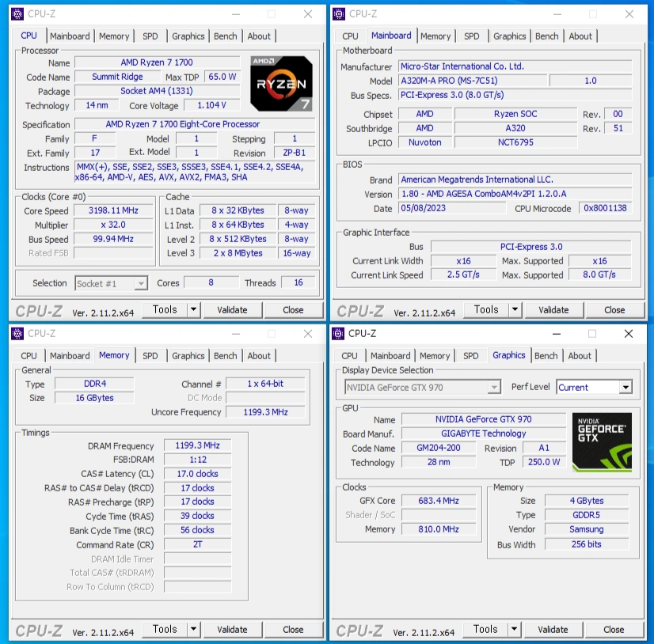Viewport: 654px width, 644px height.
Task: Click Close button in CPU window
Action: coord(293,310)
